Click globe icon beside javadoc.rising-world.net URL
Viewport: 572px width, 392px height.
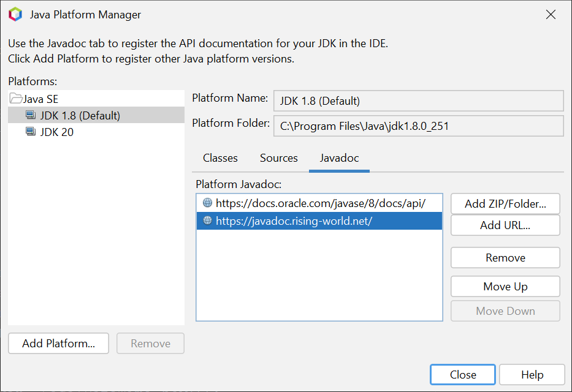coord(207,221)
